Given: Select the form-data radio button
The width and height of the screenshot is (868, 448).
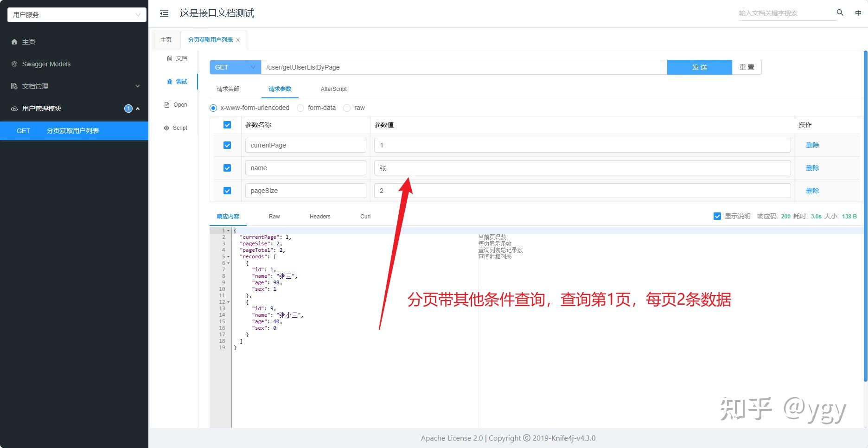Looking at the screenshot, I should coord(300,108).
